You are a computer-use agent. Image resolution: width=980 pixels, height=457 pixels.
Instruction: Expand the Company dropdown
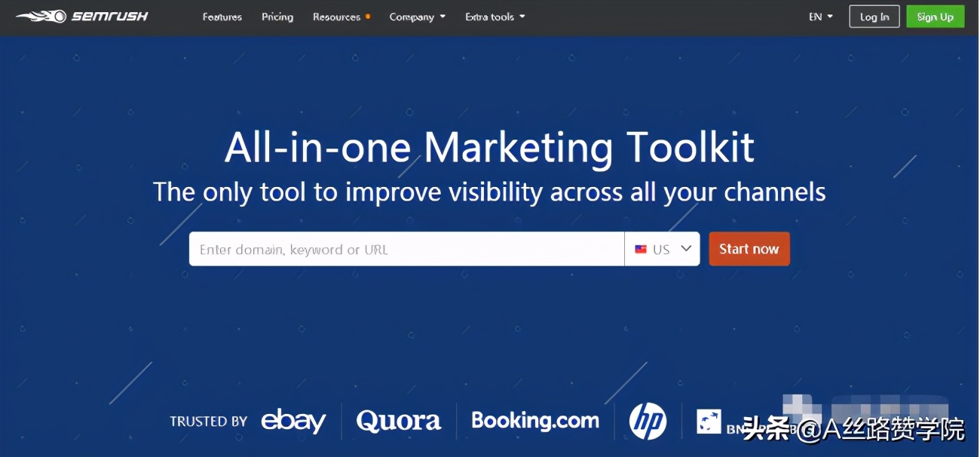[x=418, y=17]
